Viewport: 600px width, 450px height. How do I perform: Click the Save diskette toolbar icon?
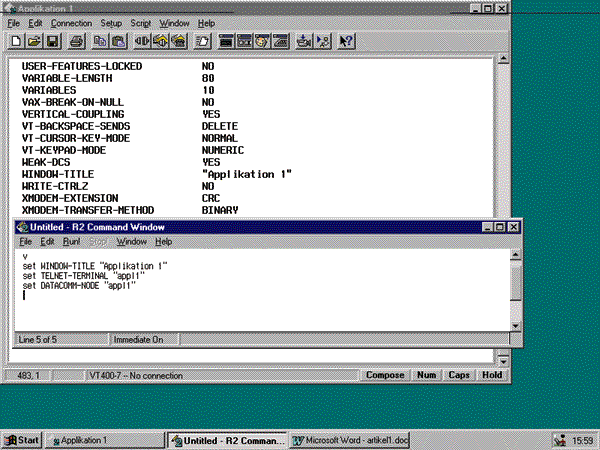click(52, 41)
